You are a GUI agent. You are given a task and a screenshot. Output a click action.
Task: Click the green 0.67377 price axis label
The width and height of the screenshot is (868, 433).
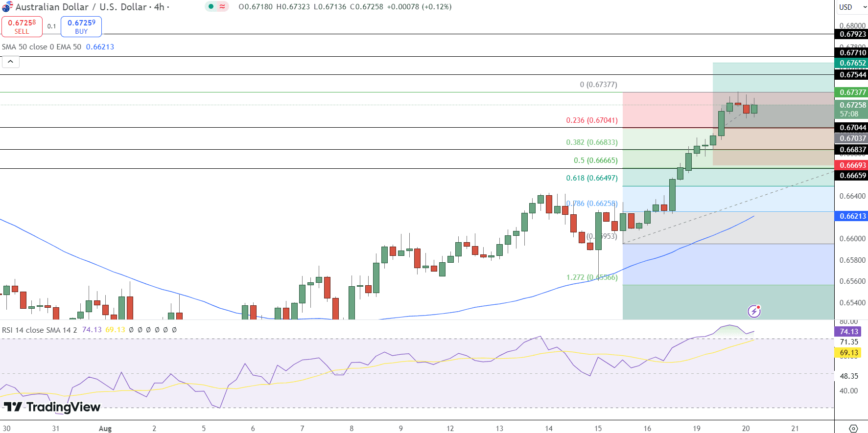851,92
